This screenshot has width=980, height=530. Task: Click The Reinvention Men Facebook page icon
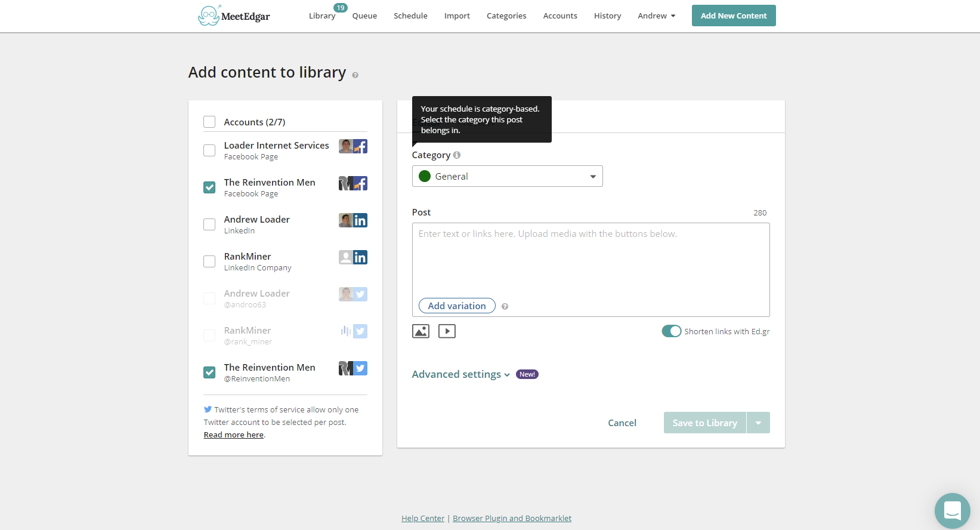(353, 183)
